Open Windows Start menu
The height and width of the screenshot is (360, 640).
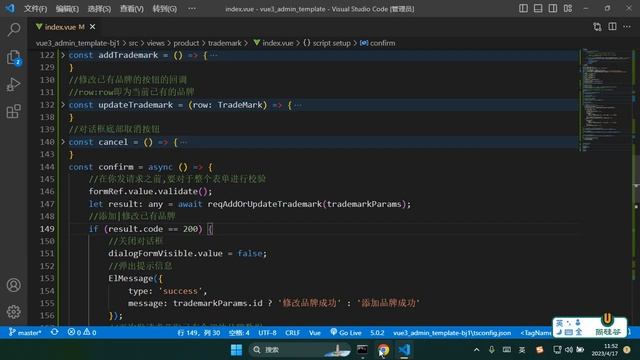tap(236, 350)
